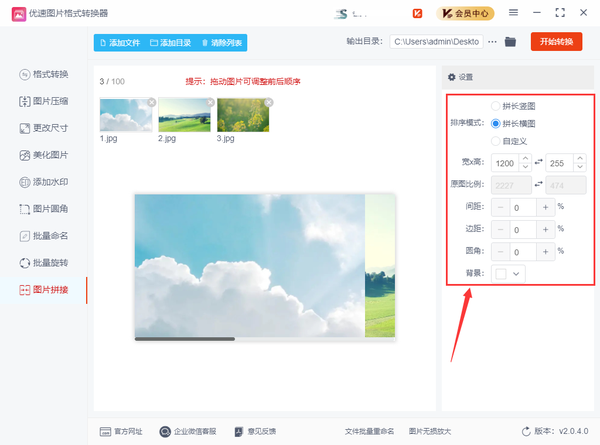Open the 图片拼接 sidebar tab

(44, 290)
